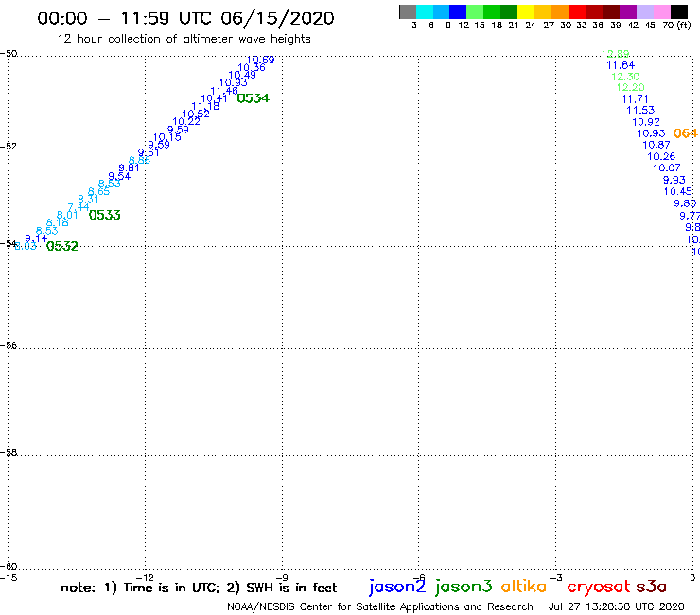Select the wave height value 10.87
The image size is (700, 615).
(656, 145)
